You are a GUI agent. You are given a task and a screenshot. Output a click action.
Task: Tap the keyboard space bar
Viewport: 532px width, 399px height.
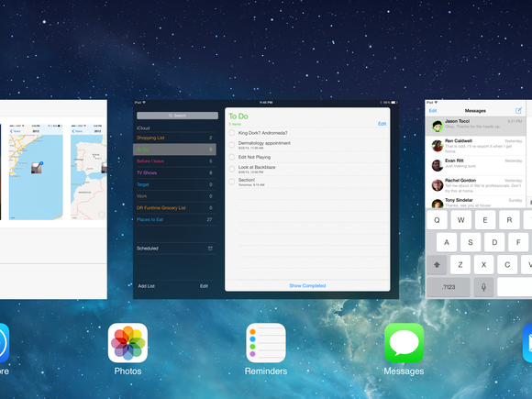[515, 287]
